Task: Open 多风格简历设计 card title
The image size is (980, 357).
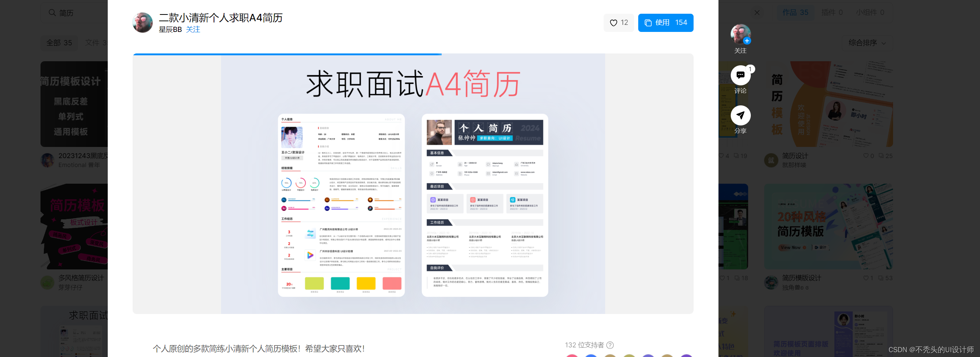Action: tap(81, 278)
